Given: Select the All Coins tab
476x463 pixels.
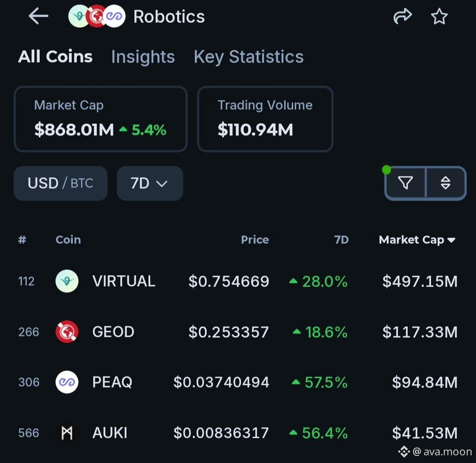Looking at the screenshot, I should (x=55, y=56).
